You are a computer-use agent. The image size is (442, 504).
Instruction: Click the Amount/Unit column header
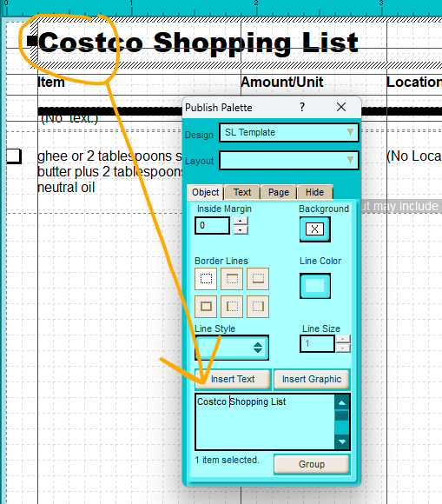click(282, 82)
